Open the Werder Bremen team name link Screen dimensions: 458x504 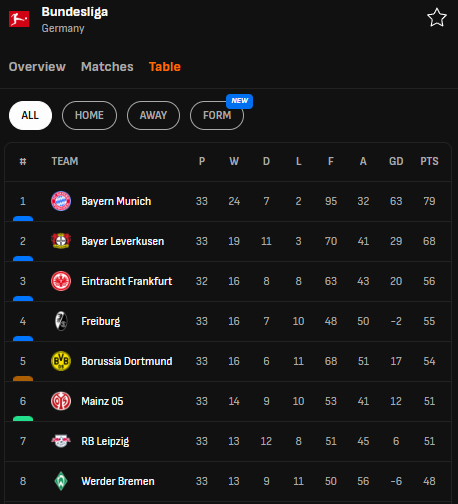(118, 481)
